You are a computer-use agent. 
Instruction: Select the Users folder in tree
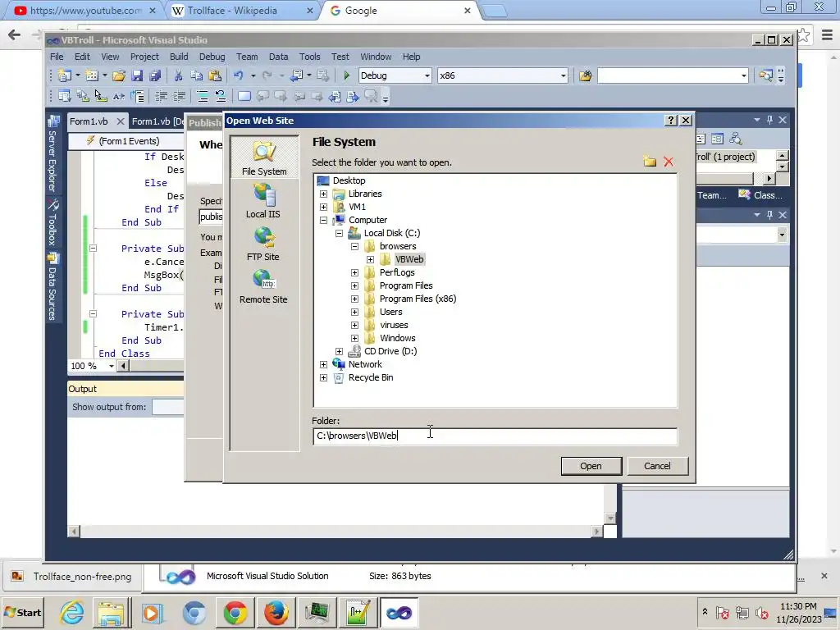click(390, 312)
